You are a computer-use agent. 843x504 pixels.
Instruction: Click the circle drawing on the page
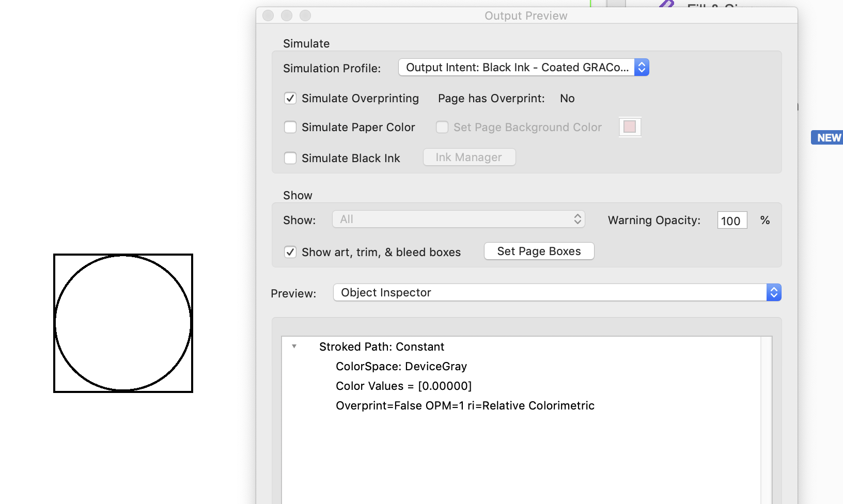point(123,323)
